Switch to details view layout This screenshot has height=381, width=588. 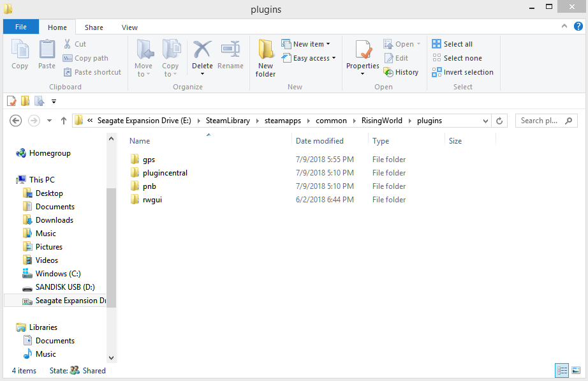coord(562,370)
